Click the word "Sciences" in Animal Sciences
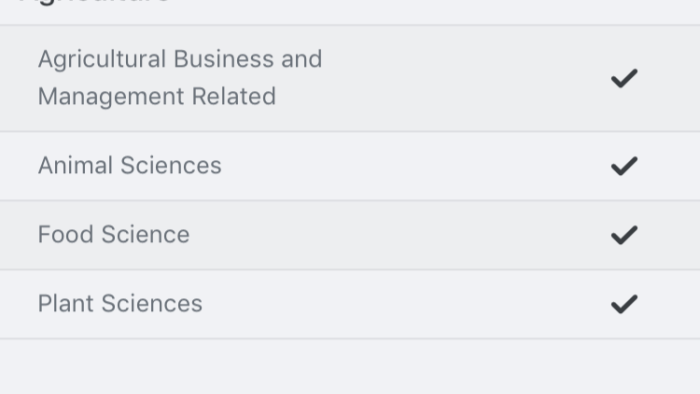 tap(171, 166)
